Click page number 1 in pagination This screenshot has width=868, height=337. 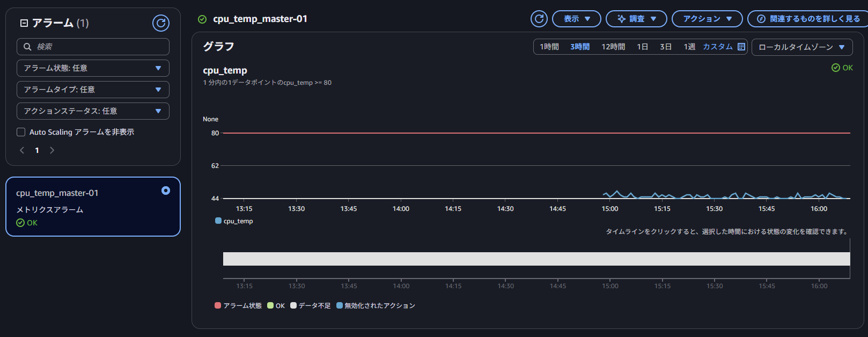click(37, 150)
